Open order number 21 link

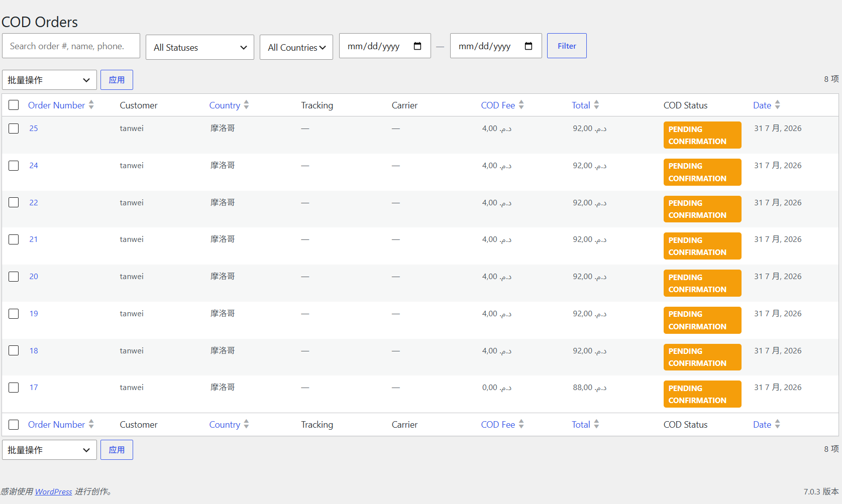(34, 239)
